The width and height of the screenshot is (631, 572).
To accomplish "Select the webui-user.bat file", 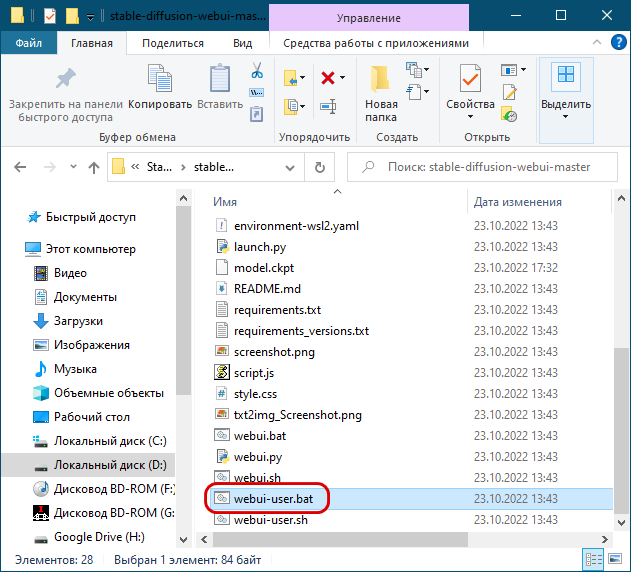I will [273, 499].
